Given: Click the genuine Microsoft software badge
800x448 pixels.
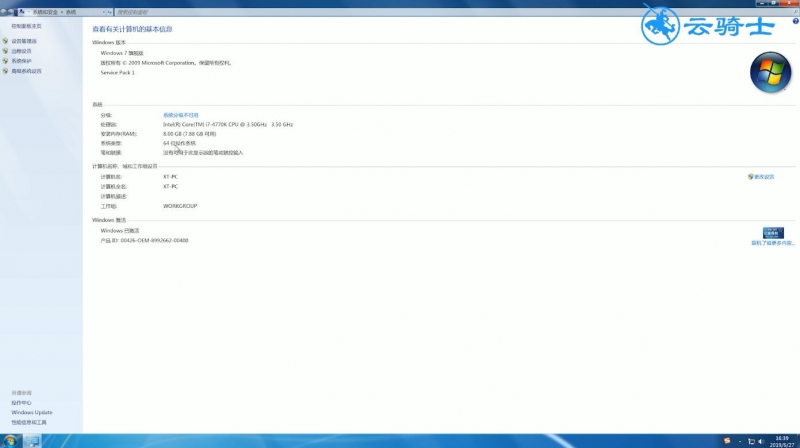Looking at the screenshot, I should tap(773, 233).
